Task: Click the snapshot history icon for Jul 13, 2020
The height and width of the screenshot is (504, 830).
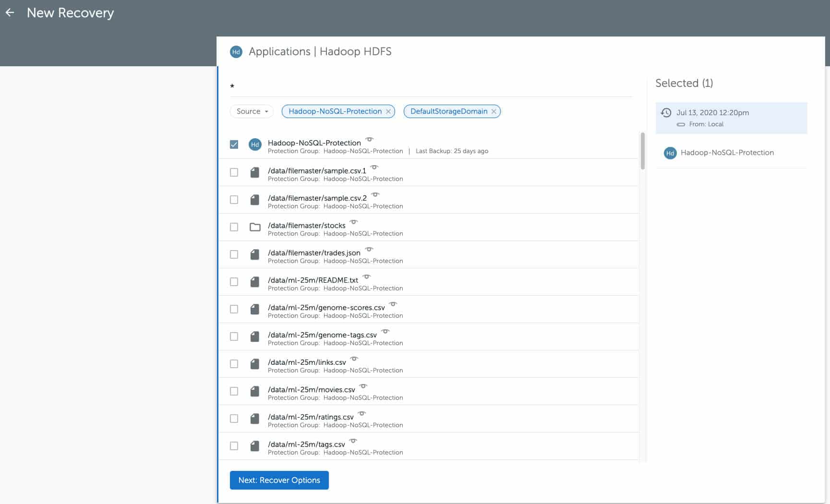Action: tap(666, 113)
